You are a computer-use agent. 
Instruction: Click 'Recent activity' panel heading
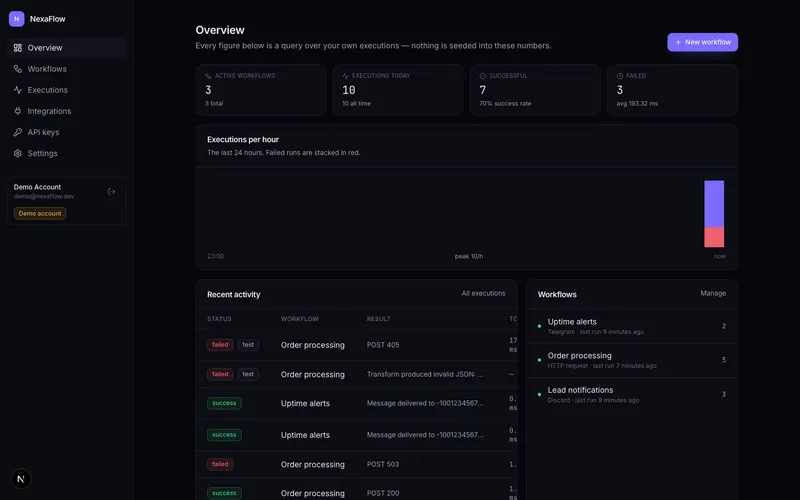tap(234, 294)
